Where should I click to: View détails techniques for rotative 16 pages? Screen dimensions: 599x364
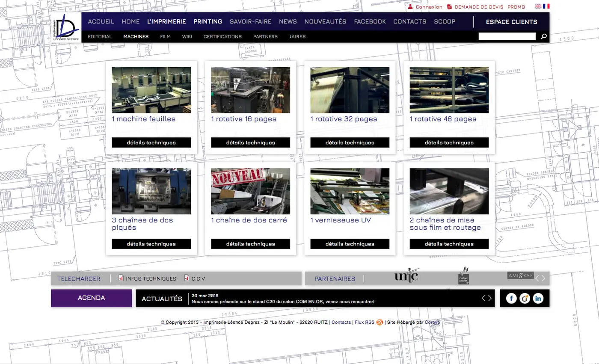tap(251, 142)
